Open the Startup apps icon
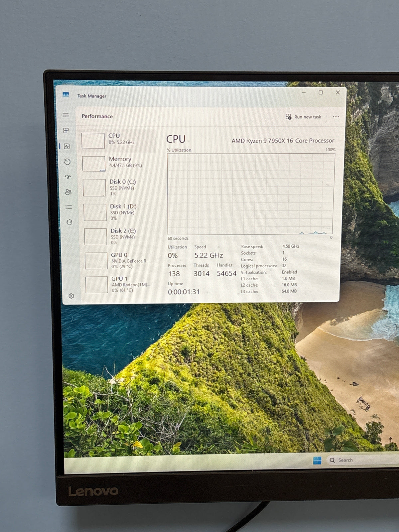399x532 pixels. pyautogui.click(x=68, y=177)
